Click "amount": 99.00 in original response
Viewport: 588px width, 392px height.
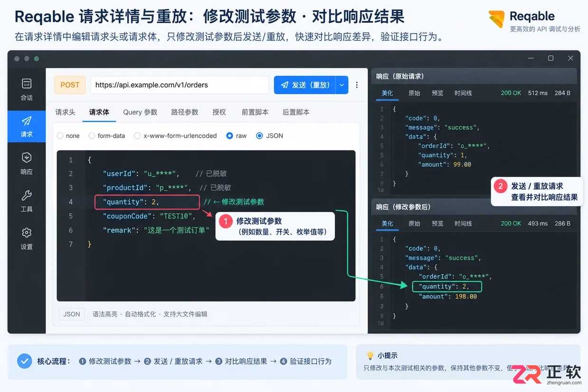coord(445,164)
